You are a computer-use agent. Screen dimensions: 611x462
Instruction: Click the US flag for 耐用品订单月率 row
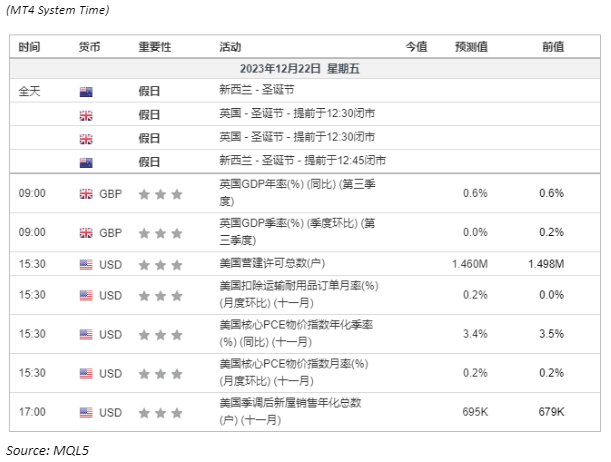click(x=86, y=296)
